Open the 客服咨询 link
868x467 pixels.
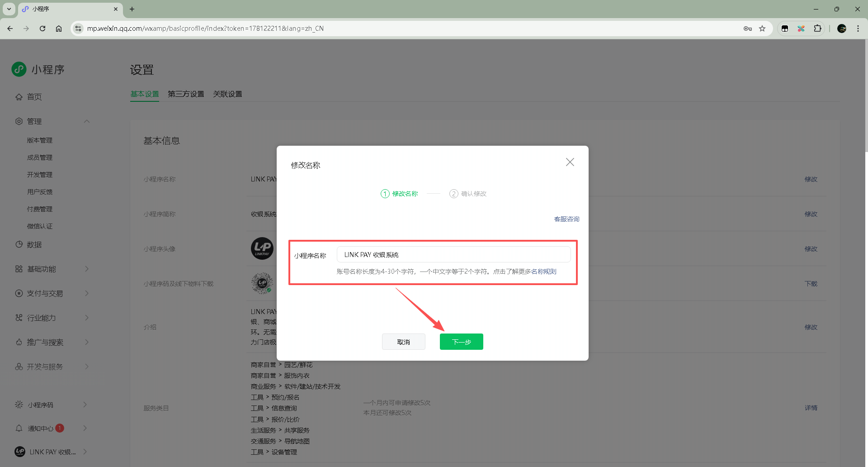pos(566,219)
